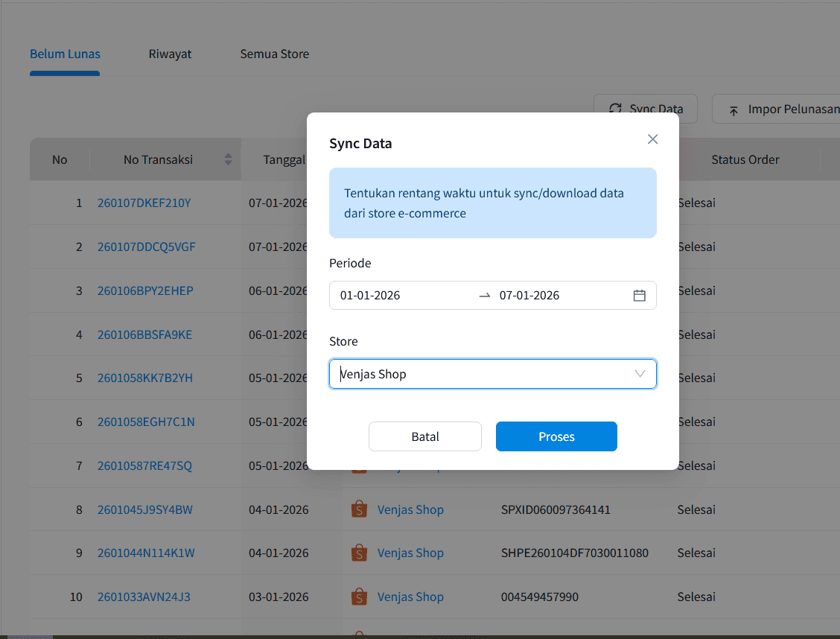Viewport: 840px width, 639px height.
Task: Open transaction 2601033AVN24J3 link
Action: pyautogui.click(x=144, y=597)
